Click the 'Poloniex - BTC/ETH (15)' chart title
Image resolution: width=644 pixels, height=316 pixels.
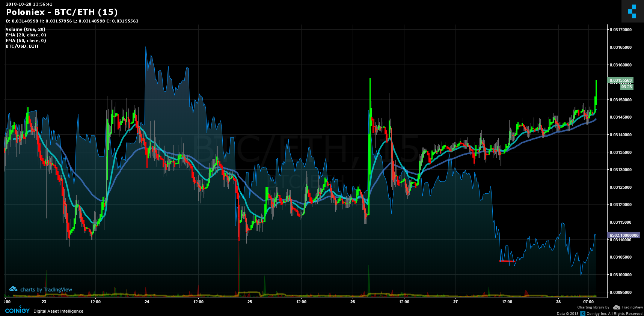[62, 12]
